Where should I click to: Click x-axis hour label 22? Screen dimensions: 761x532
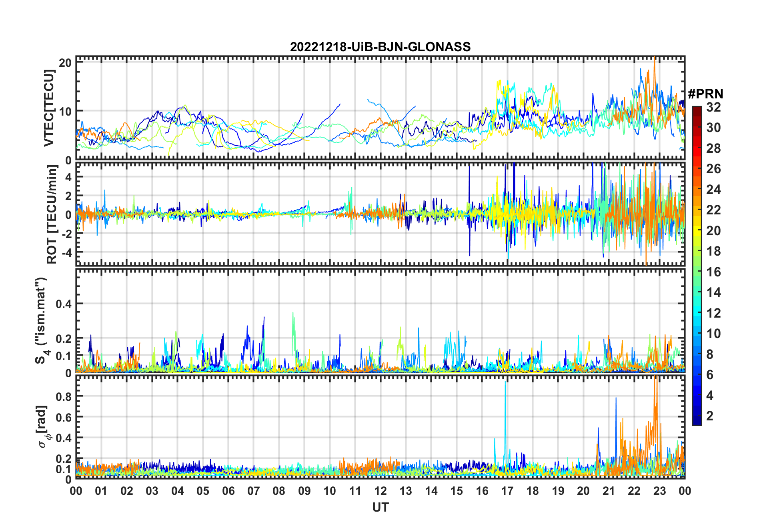[634, 491]
